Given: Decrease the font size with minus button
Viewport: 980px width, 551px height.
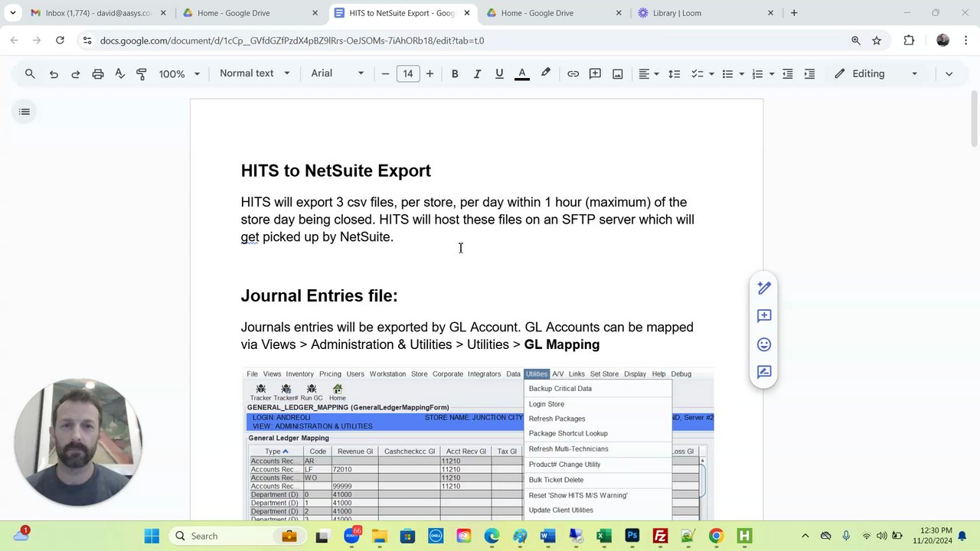Looking at the screenshot, I should click(385, 73).
